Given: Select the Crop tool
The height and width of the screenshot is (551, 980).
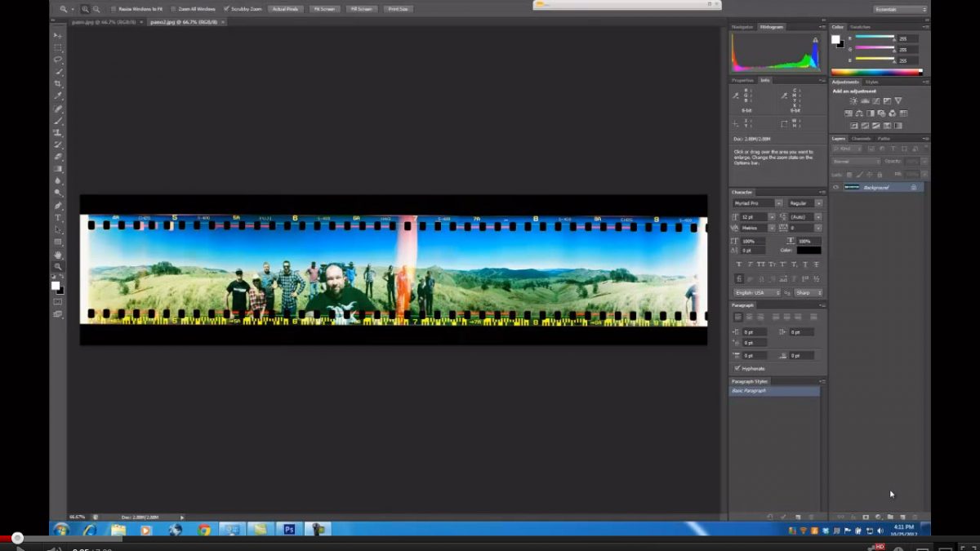Looking at the screenshot, I should click(58, 84).
